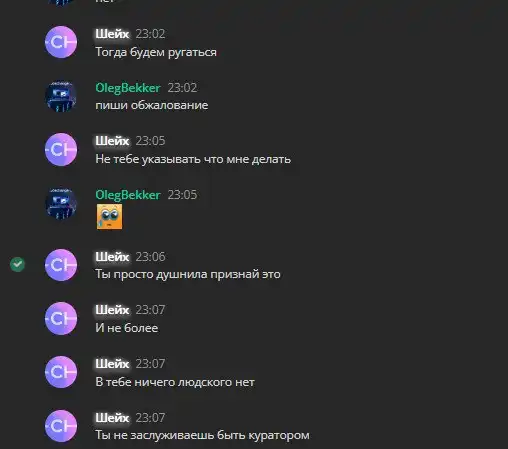This screenshot has width=508, height=449.
Task: Click the Шейх username at 23:06
Action: click(x=112, y=257)
